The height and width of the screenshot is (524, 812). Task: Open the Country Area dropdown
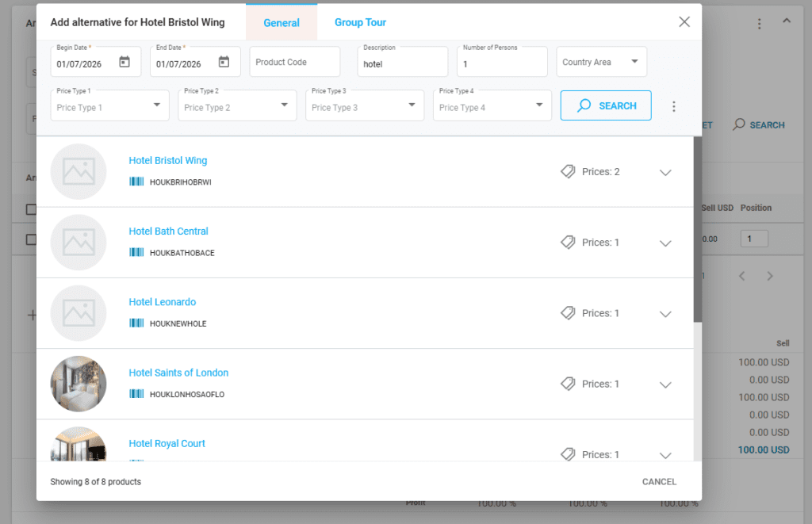tap(601, 62)
